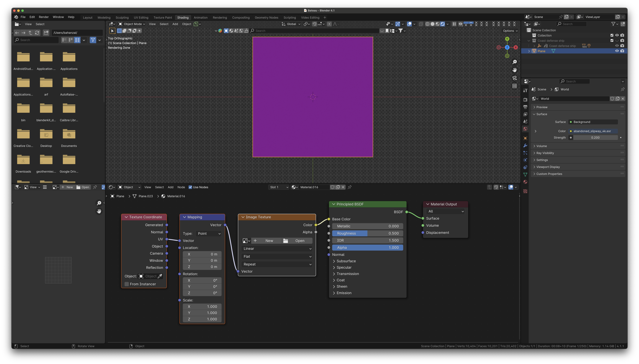Disable Plane in renders via camera icon
639x364 pixels.
coord(622,51)
